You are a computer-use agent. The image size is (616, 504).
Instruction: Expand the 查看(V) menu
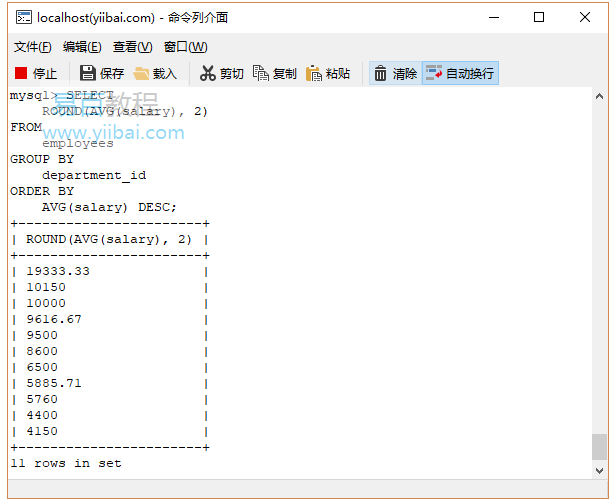(132, 47)
